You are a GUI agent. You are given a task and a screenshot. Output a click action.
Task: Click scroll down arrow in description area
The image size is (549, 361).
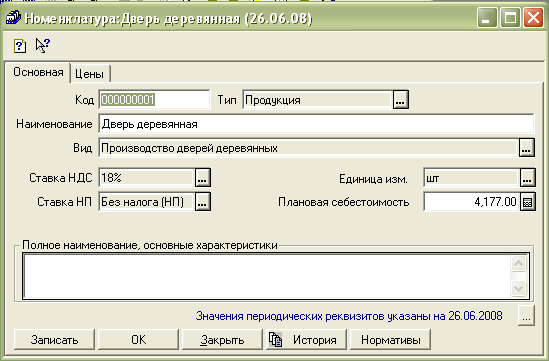(x=519, y=289)
